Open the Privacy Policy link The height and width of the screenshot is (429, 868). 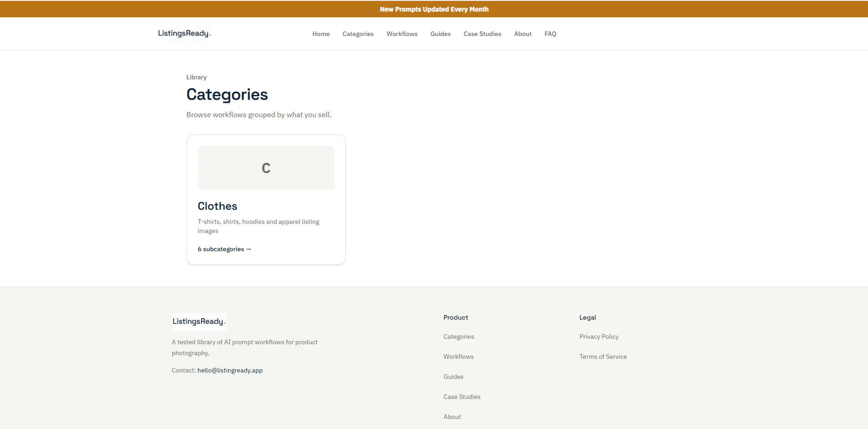(599, 336)
